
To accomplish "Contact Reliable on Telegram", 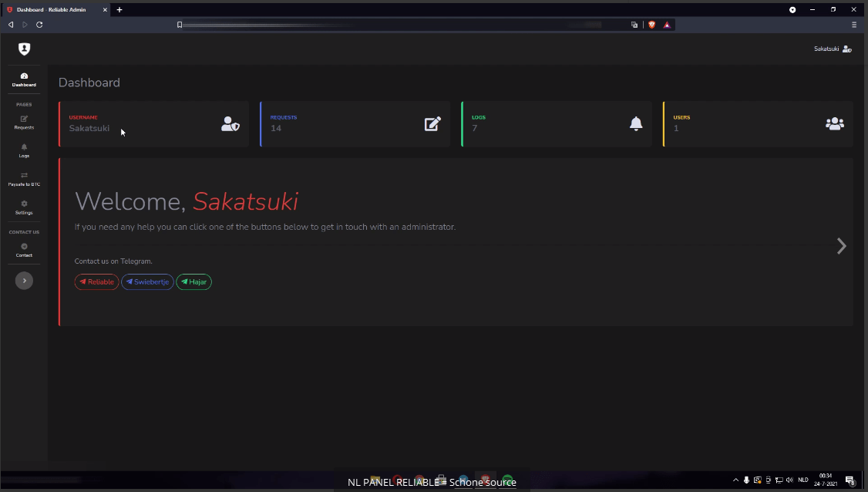I will (96, 282).
